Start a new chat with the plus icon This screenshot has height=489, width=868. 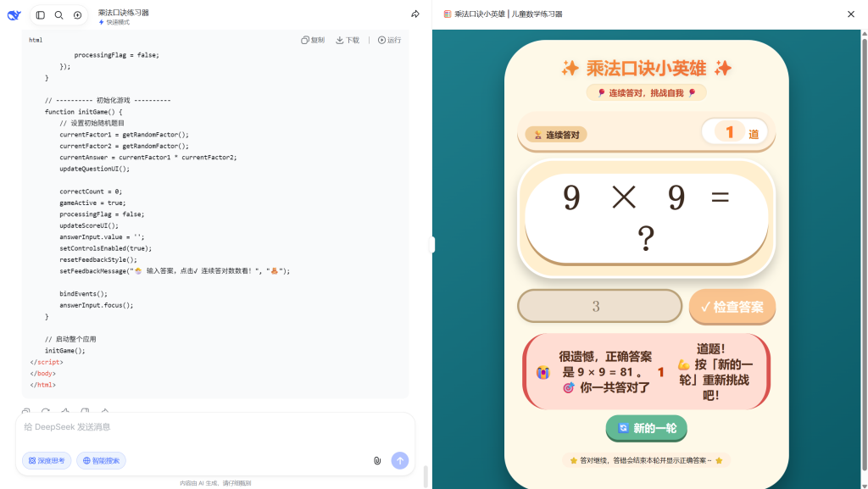coord(77,15)
